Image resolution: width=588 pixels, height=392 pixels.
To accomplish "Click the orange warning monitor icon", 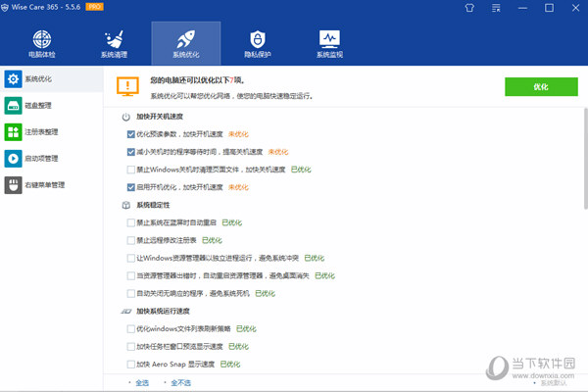I will (127, 86).
